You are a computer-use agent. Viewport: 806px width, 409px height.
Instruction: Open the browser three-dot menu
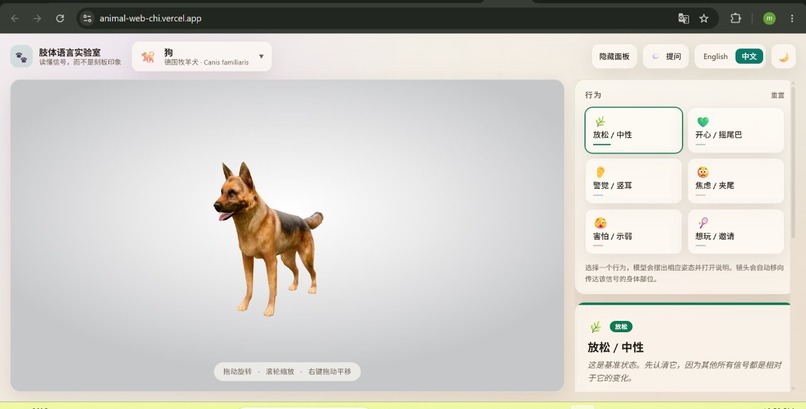(x=792, y=18)
